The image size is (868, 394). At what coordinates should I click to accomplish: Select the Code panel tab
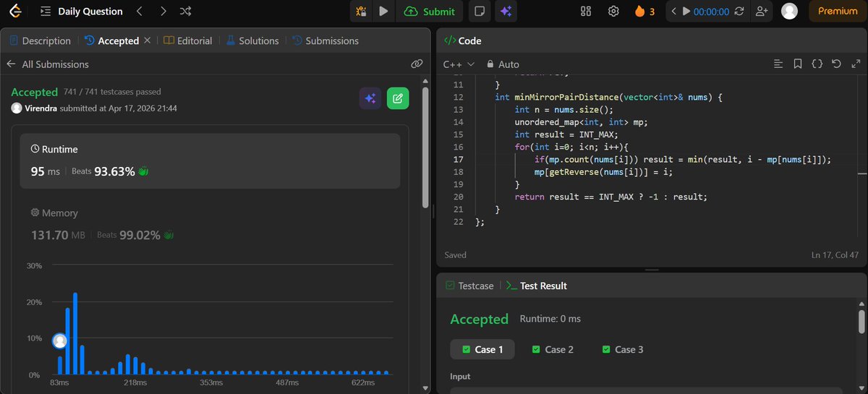463,40
